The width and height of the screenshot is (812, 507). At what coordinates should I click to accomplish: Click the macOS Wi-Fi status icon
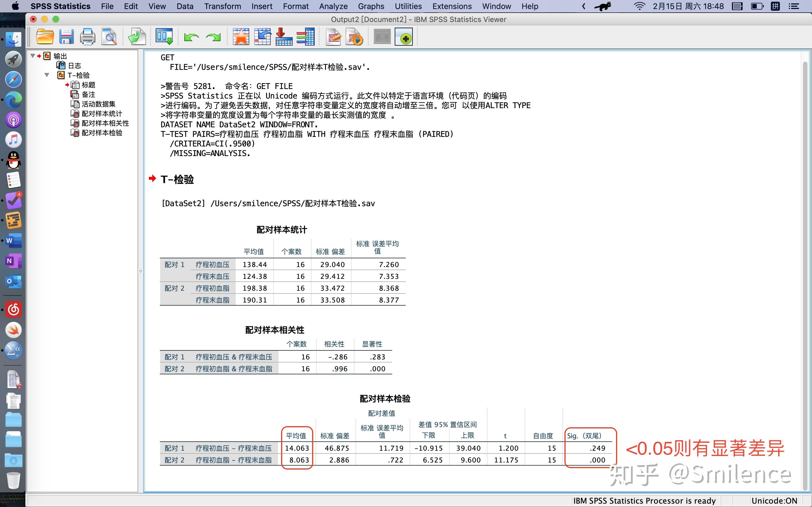[x=639, y=6]
